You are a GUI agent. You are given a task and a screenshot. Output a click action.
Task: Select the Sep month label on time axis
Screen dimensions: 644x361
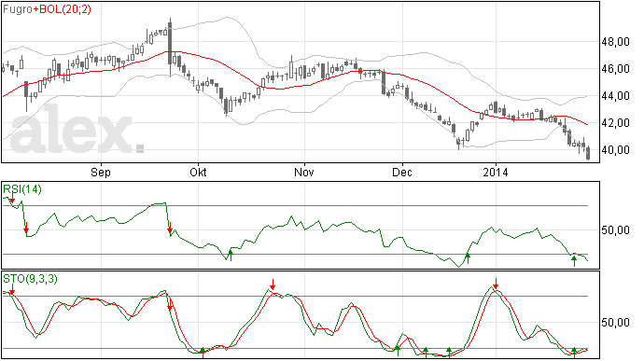point(101,172)
